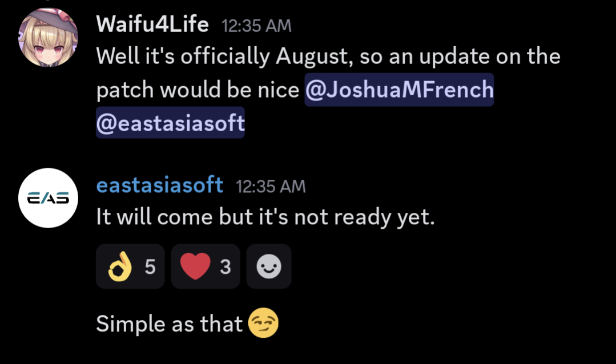This screenshot has width=616, height=364.
Task: Click the smirking face emoji after "Simple as that"
Action: pos(263,324)
